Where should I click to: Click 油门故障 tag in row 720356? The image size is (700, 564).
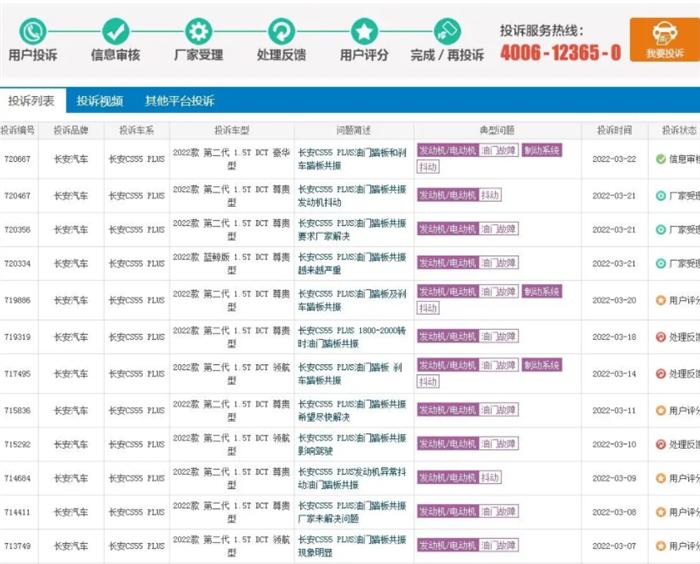tap(499, 229)
